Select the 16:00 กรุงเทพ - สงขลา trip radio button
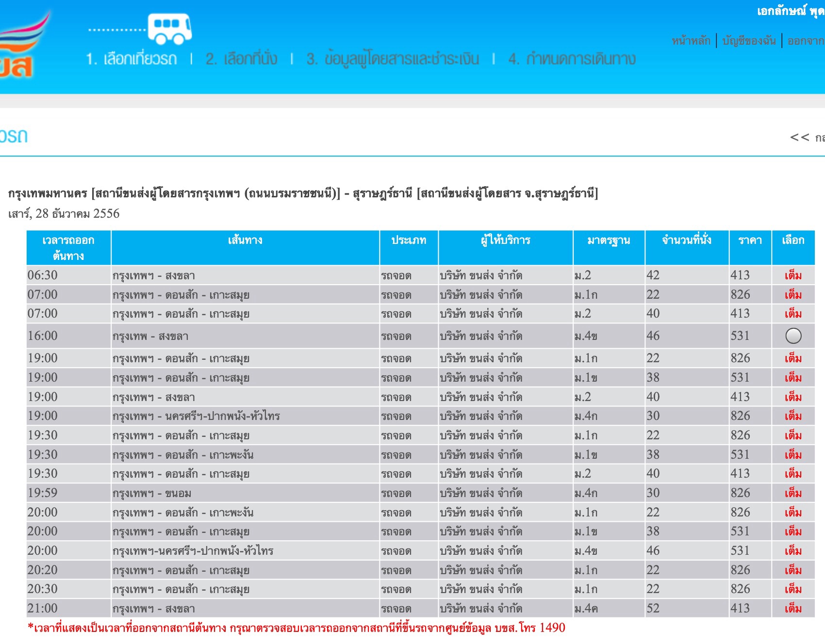The width and height of the screenshot is (825, 644). coord(793,336)
